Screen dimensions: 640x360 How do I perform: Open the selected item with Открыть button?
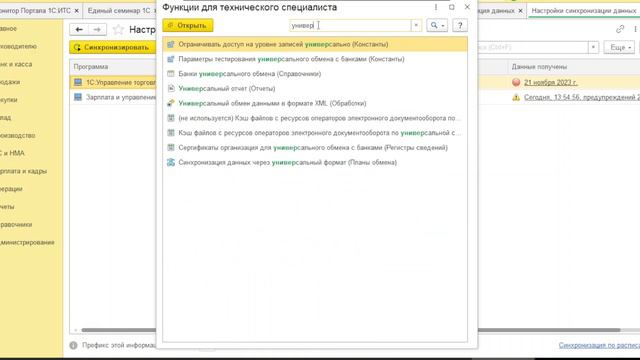tap(188, 25)
